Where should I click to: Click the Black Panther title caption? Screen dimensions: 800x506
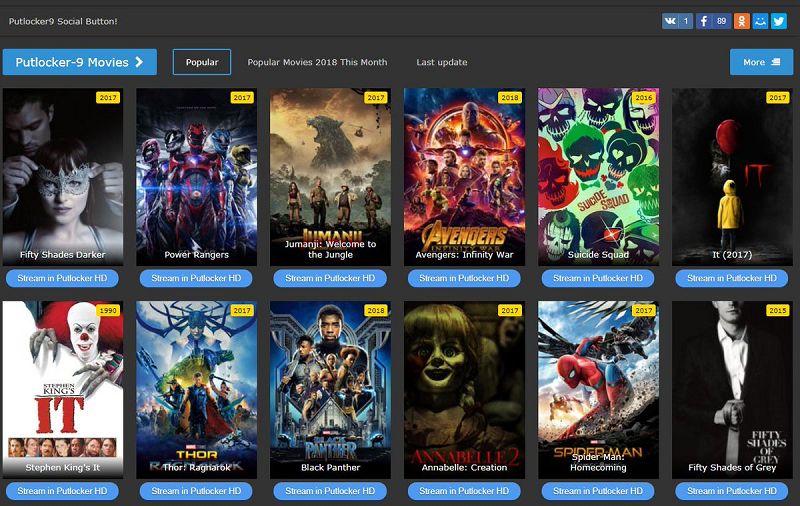(331, 467)
